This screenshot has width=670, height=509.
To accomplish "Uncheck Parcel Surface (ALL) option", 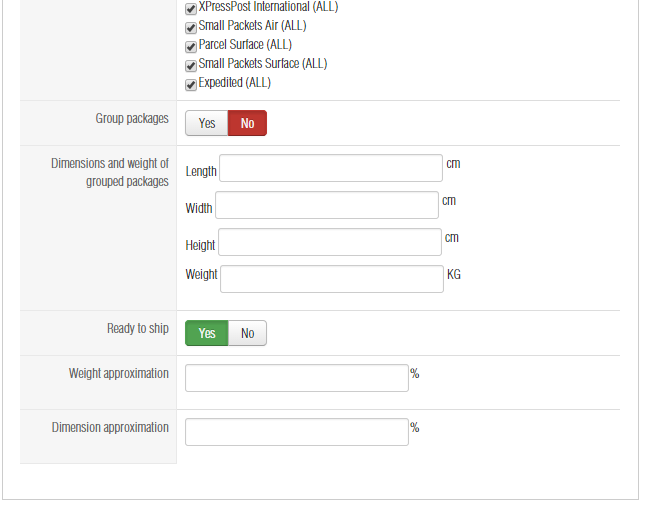I will click(x=191, y=46).
